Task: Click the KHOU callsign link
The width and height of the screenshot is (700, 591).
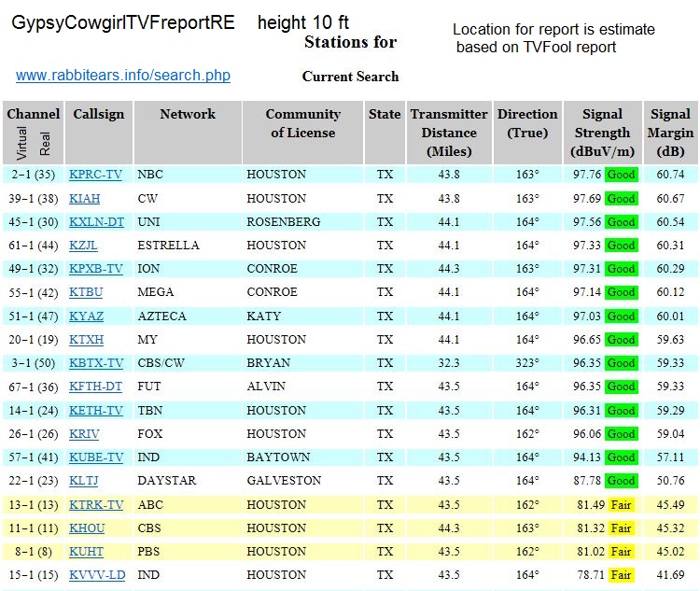Action: click(x=86, y=528)
